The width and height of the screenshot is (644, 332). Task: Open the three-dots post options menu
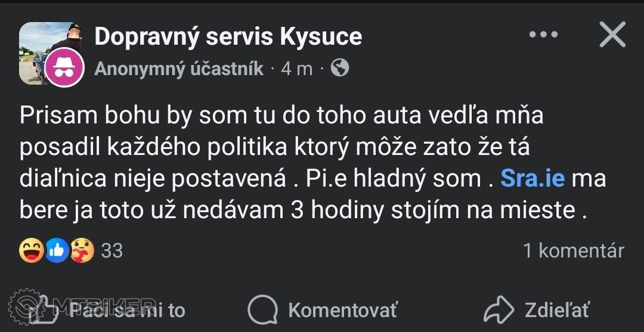tap(543, 35)
